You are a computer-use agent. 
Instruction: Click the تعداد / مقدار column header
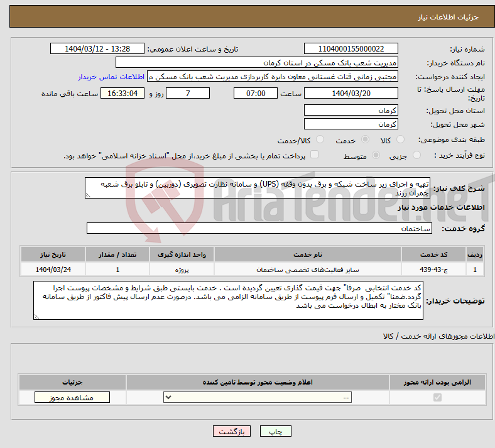117,254
